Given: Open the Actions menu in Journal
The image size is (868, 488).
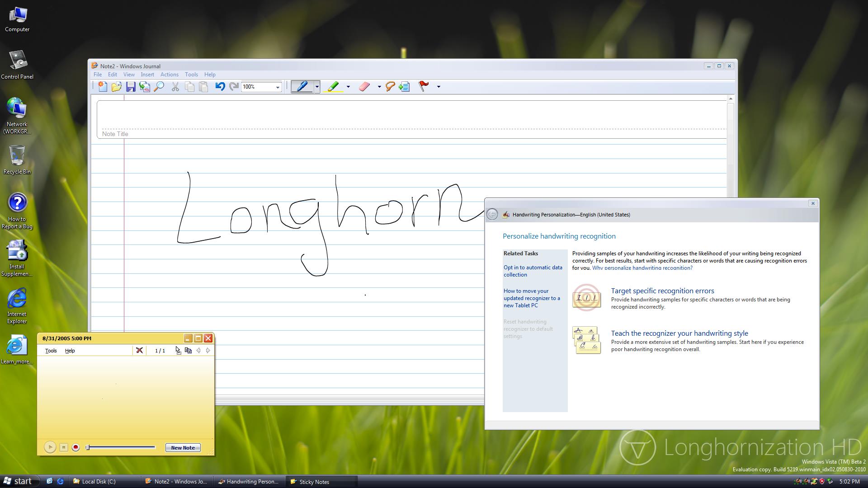Looking at the screenshot, I should point(169,75).
